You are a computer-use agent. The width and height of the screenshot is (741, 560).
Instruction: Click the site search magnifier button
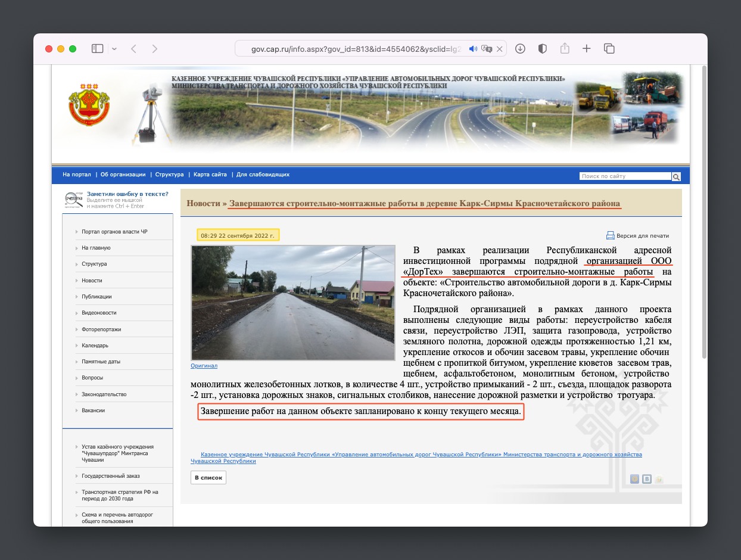676,176
